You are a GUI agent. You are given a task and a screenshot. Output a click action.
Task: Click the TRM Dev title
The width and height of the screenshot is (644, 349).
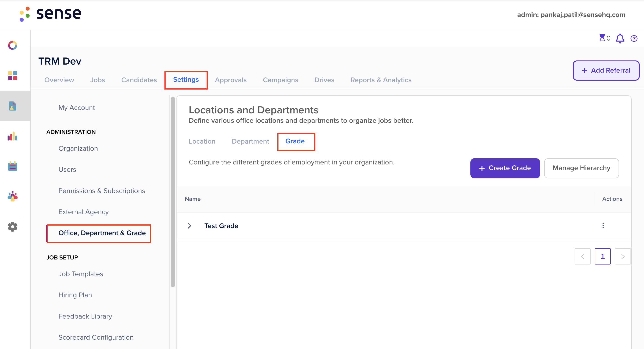(x=60, y=61)
